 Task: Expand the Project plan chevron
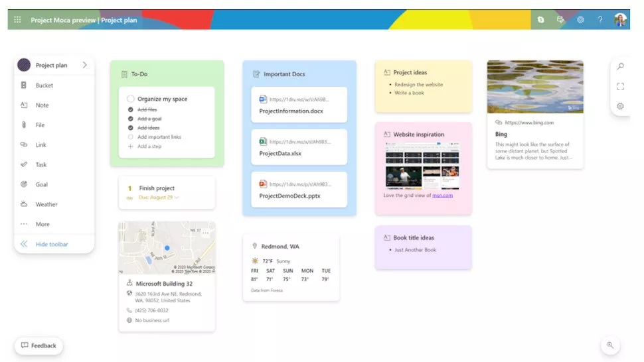pos(84,65)
